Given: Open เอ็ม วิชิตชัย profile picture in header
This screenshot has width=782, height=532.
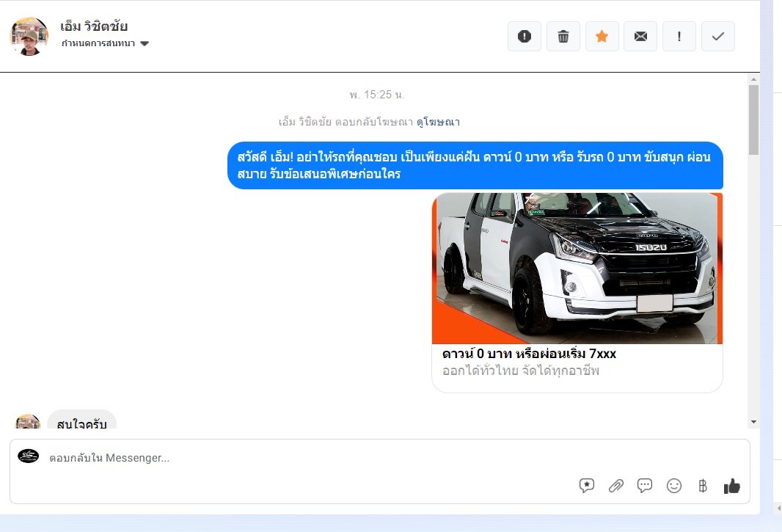Looking at the screenshot, I should point(29,36).
